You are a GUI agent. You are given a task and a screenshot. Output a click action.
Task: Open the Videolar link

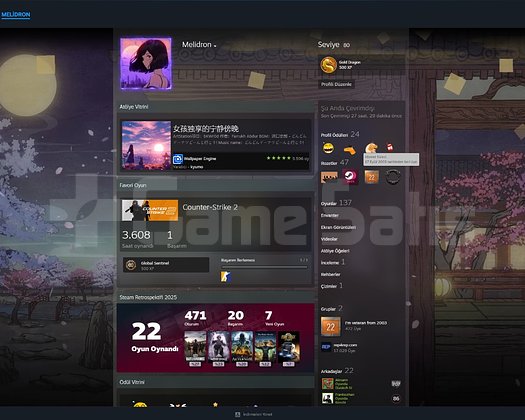(x=329, y=239)
